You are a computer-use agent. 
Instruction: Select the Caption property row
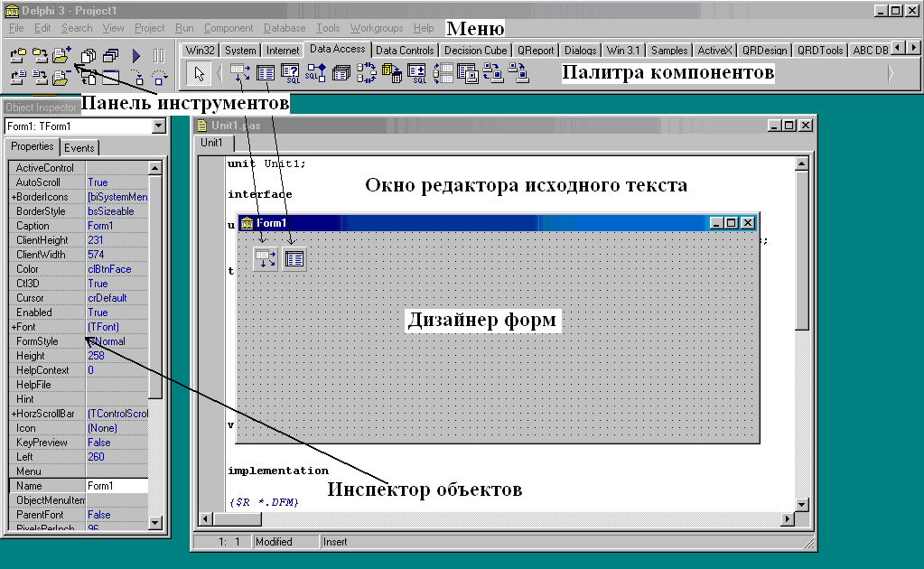tap(79, 226)
